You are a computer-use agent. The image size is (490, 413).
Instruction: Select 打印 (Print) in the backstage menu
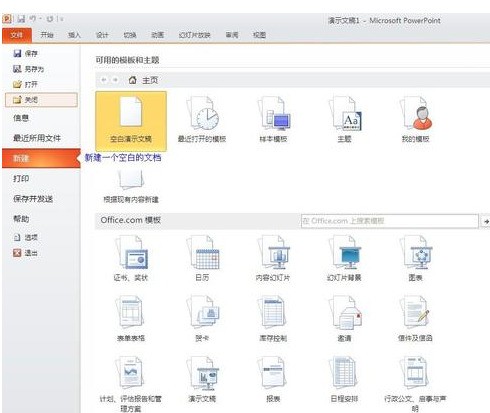pyautogui.click(x=21, y=179)
